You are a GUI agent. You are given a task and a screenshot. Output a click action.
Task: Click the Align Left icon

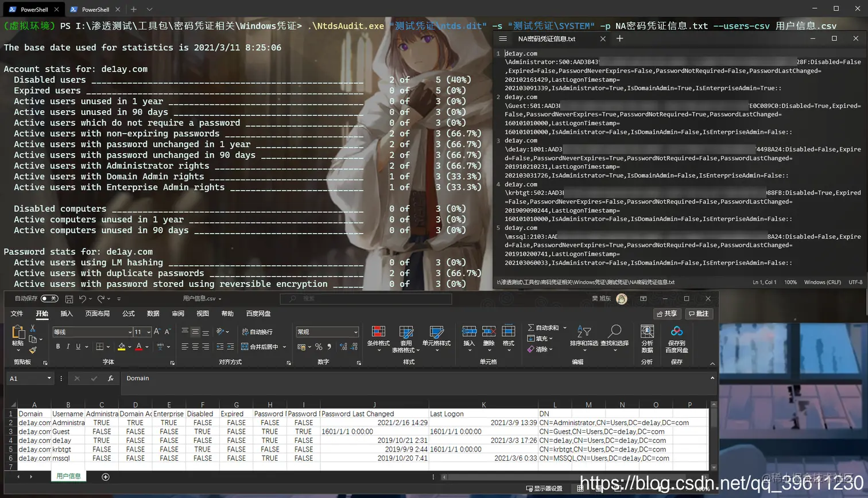(x=185, y=347)
